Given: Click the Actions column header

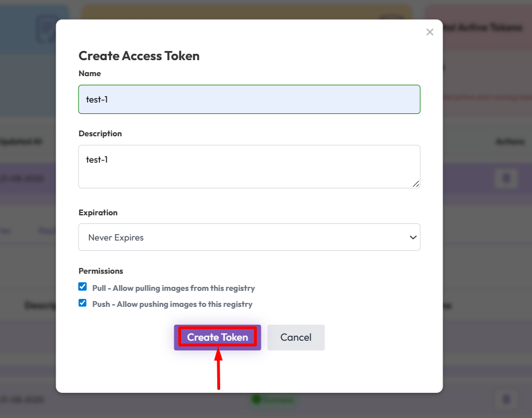Looking at the screenshot, I should [x=509, y=142].
